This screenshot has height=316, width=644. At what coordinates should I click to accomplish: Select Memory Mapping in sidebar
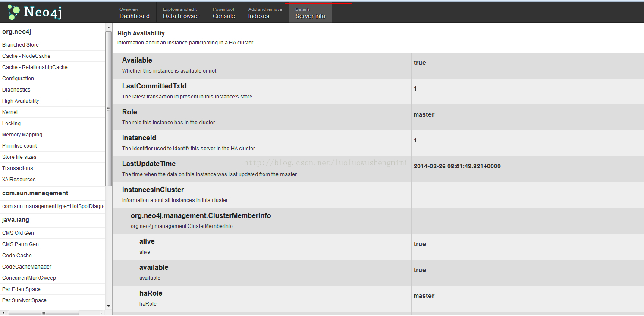22,135
